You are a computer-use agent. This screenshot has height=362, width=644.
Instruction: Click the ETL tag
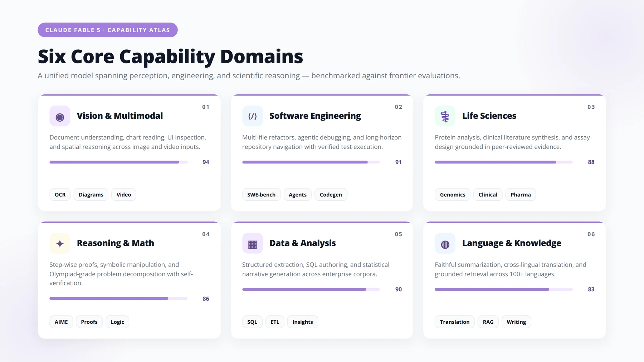(x=275, y=322)
